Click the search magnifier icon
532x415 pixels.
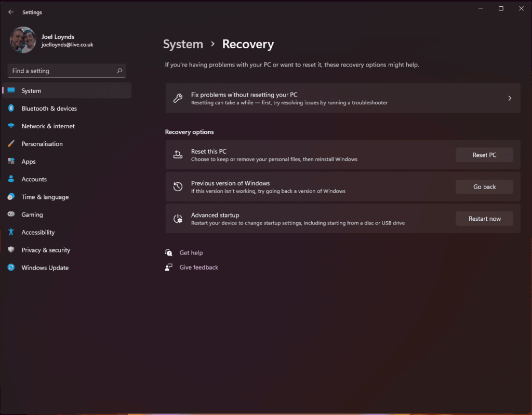(x=119, y=71)
